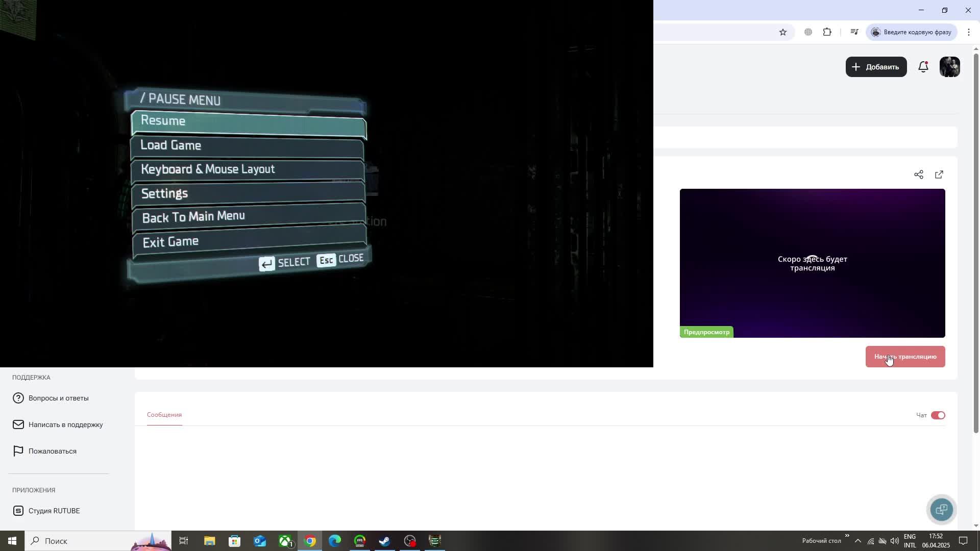Open the Вопросы и ответы link

click(x=58, y=398)
